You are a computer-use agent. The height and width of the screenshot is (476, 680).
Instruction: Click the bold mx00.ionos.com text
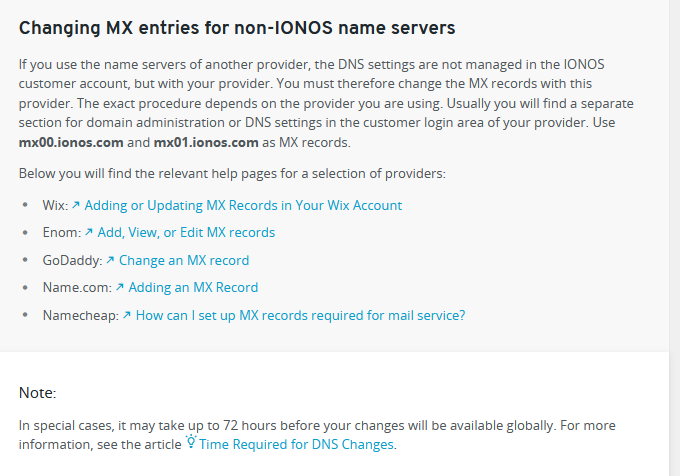tap(71, 142)
